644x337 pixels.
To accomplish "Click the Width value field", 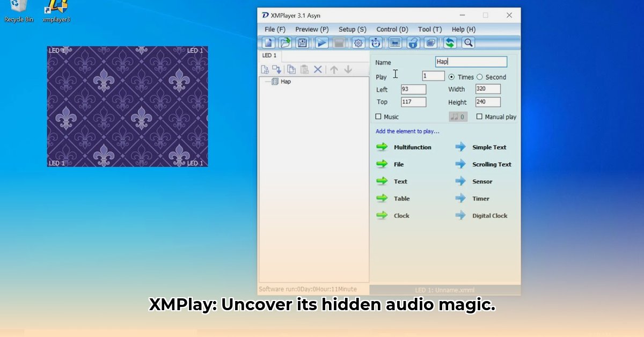I will 488,89.
